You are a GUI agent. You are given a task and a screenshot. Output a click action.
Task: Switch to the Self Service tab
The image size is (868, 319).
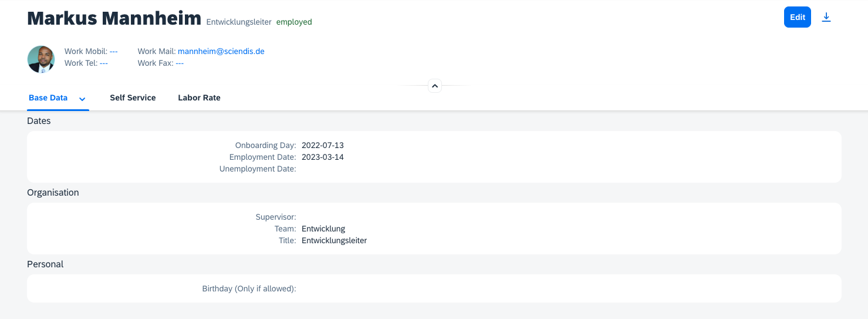[x=133, y=98]
